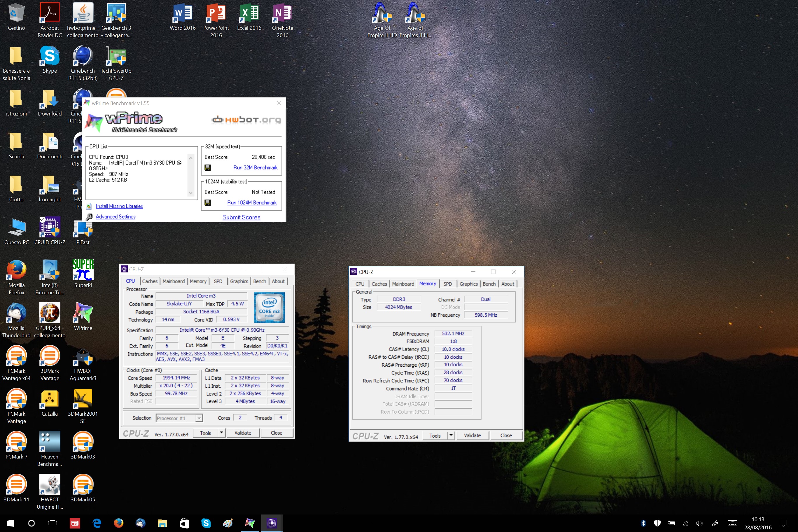Open PowerPoint 2016 desktop shortcut
This screenshot has height=532, width=798.
click(x=216, y=20)
